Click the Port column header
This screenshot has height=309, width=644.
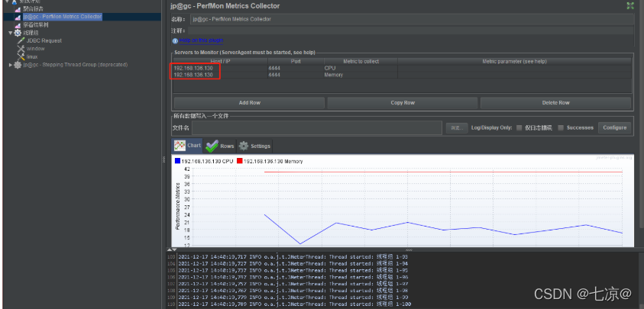tap(296, 61)
